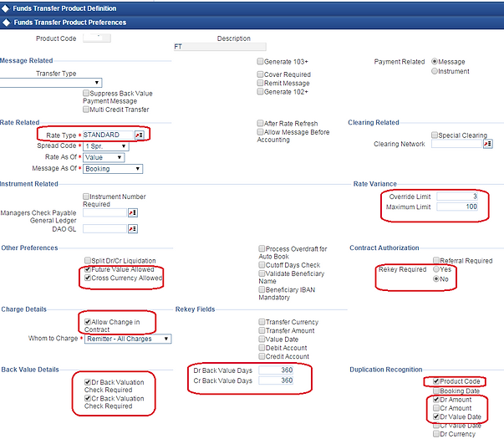Open Funds Transfer Product Definition header
The height and width of the screenshot is (439, 504).
pyautogui.click(x=252, y=8)
